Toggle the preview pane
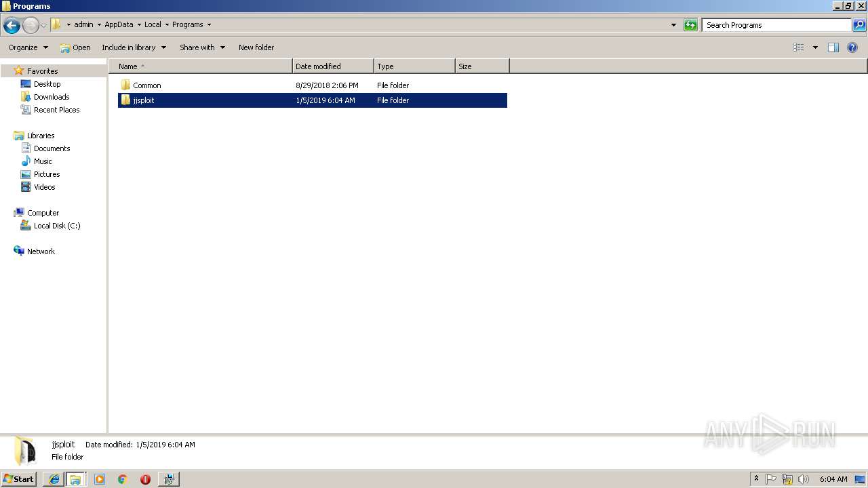Screen dimensions: 868x488 pyautogui.click(x=833, y=47)
